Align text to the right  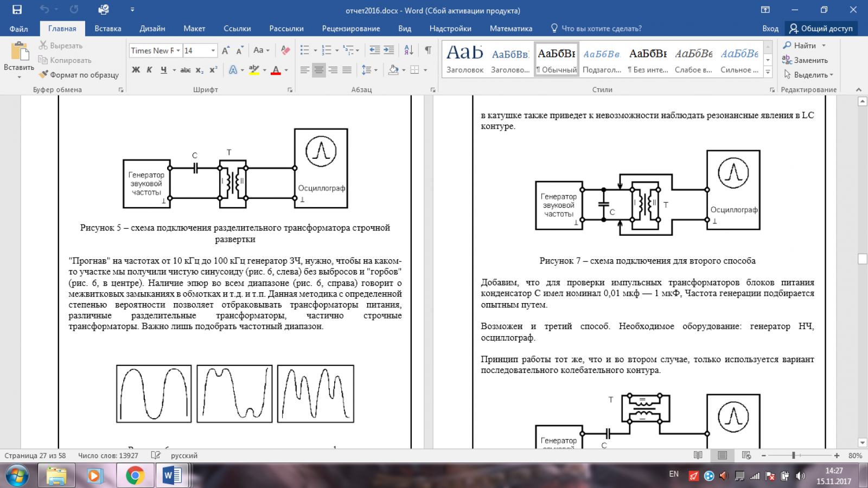pyautogui.click(x=333, y=70)
